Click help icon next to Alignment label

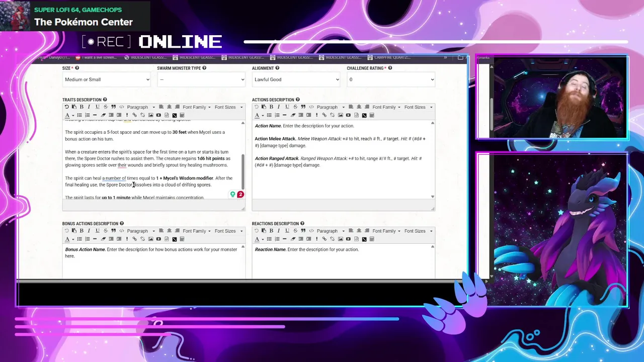pos(277,68)
